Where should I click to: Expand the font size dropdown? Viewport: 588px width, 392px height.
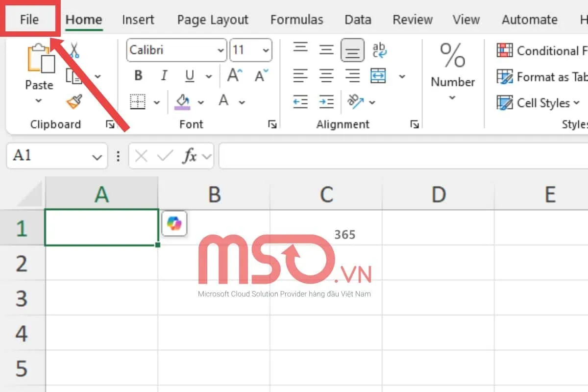point(264,50)
